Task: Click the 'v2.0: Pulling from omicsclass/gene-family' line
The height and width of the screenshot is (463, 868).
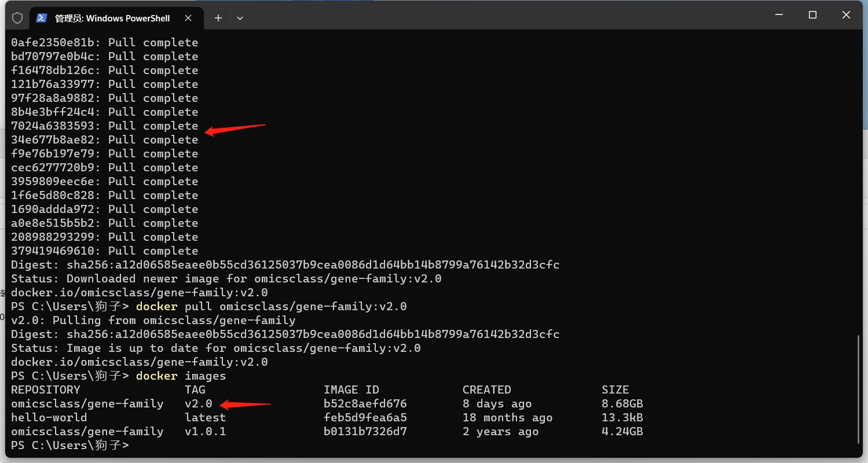Action: click(x=153, y=321)
